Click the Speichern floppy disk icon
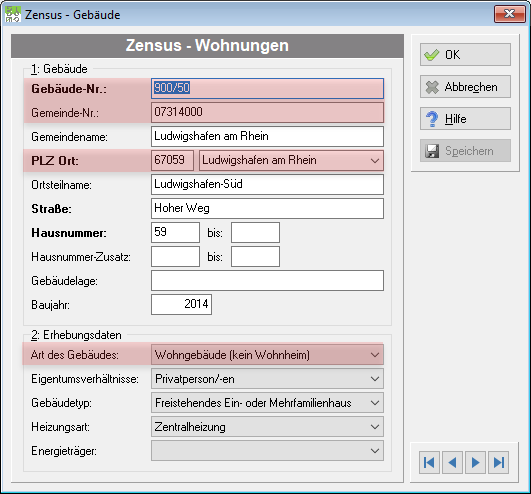This screenshot has height=494, width=531. (432, 151)
